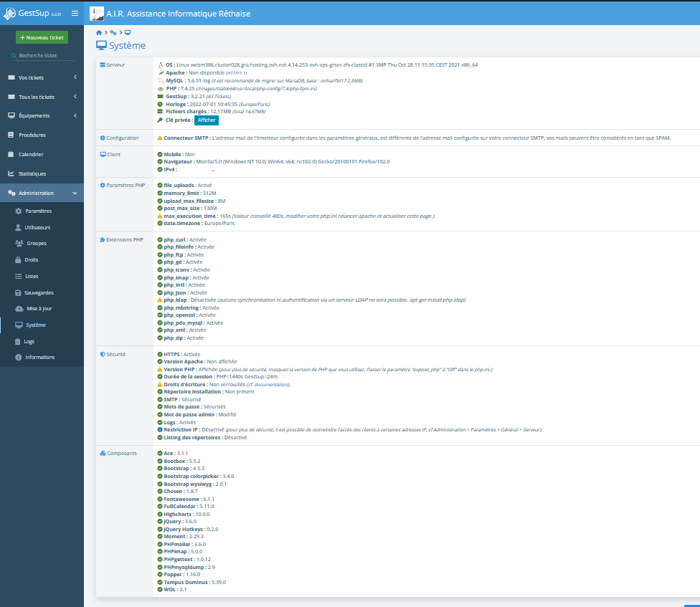
Task: Open Droits in Administration
Action: (x=32, y=259)
